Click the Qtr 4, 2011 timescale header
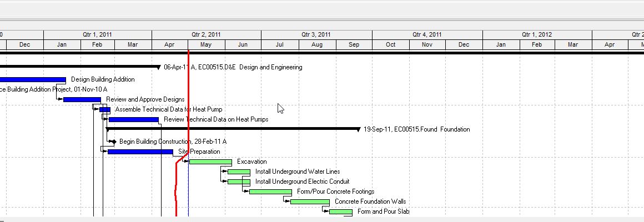 point(427,35)
